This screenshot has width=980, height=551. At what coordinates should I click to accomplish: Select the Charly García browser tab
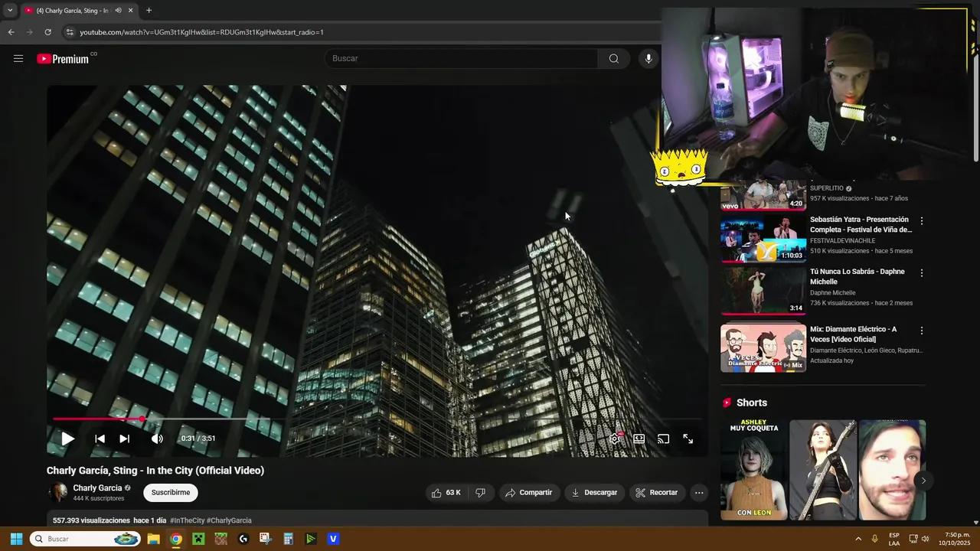73,11
